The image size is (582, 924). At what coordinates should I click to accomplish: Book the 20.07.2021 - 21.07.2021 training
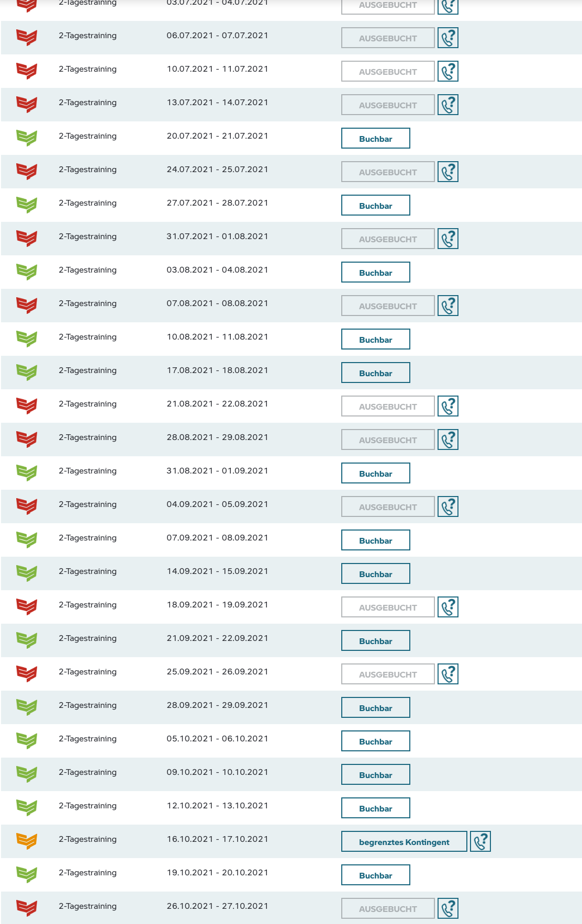pos(375,139)
